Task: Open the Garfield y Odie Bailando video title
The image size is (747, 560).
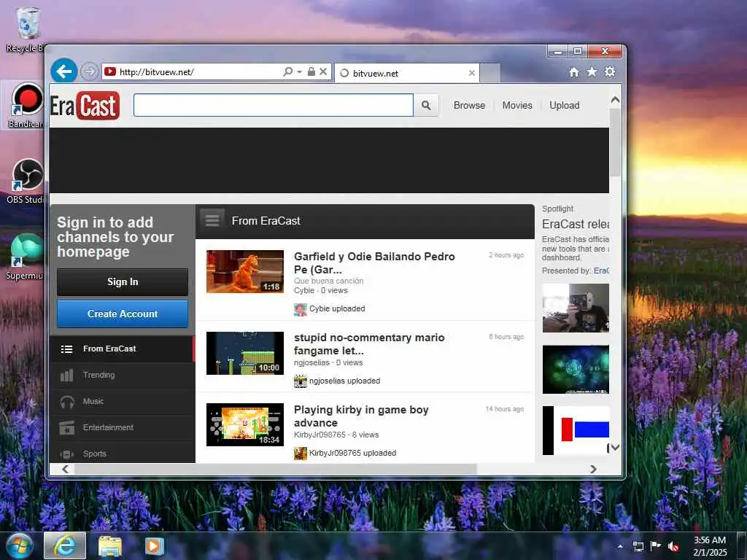Action: pyautogui.click(x=374, y=262)
